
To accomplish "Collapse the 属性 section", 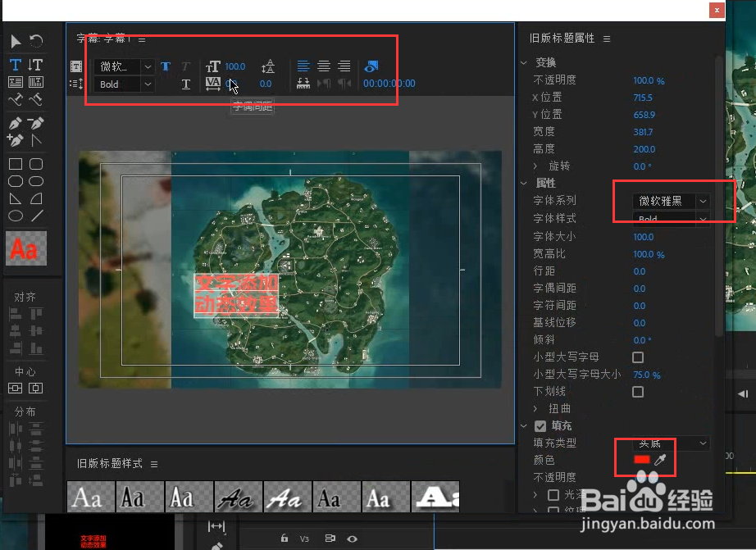I will [524, 183].
